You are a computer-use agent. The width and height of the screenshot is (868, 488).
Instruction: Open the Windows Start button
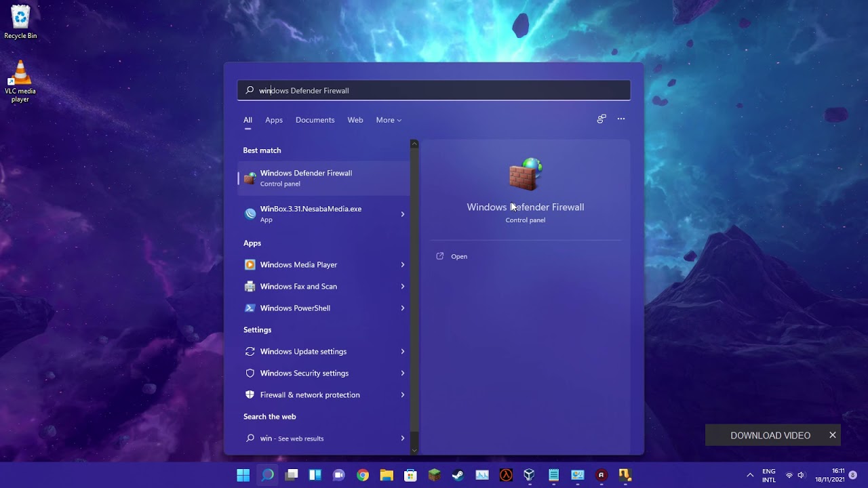243,475
